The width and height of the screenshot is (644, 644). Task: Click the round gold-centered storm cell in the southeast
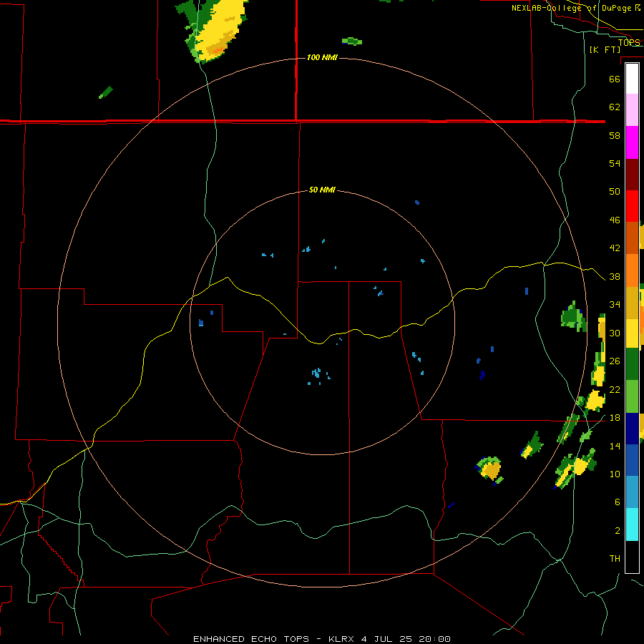click(489, 470)
